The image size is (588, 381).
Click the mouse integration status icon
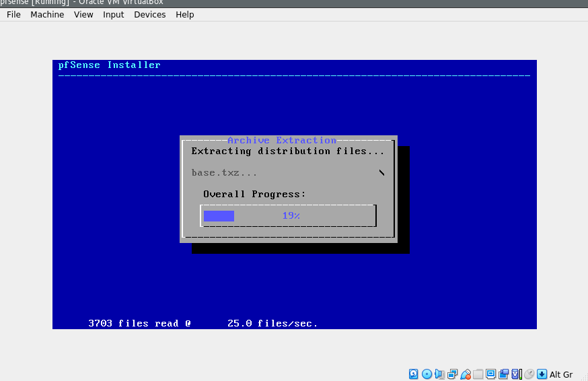529,374
